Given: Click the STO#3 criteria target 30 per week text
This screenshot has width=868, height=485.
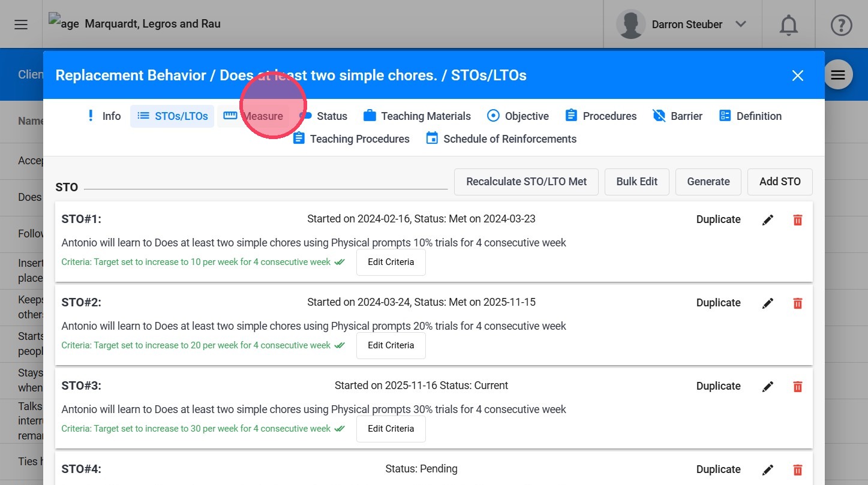Looking at the screenshot, I should pos(196,429).
